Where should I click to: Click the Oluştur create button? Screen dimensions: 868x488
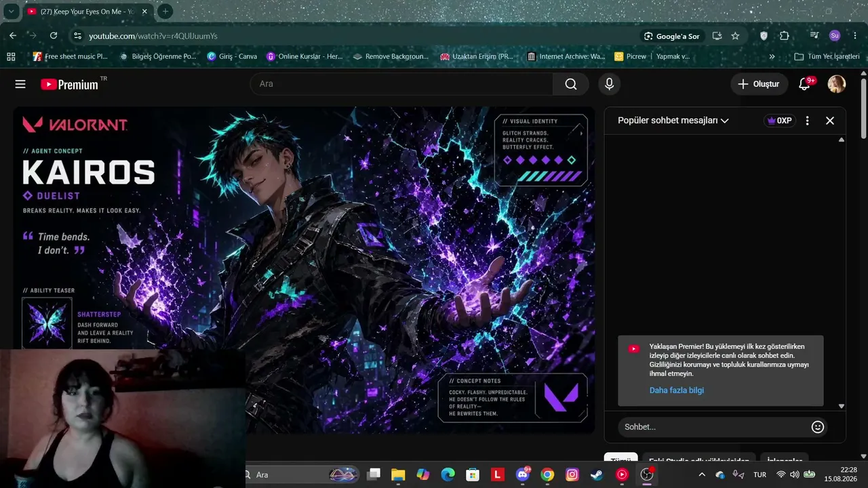pos(759,84)
